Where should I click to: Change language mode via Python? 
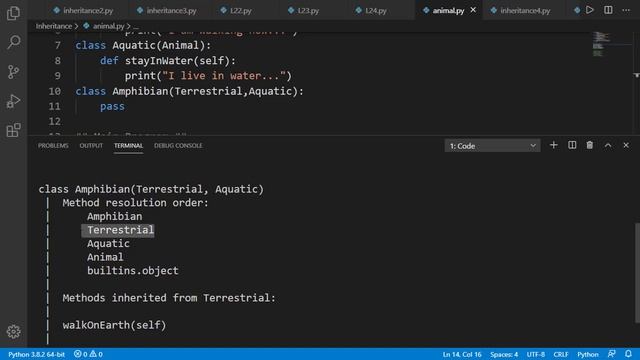click(x=587, y=354)
